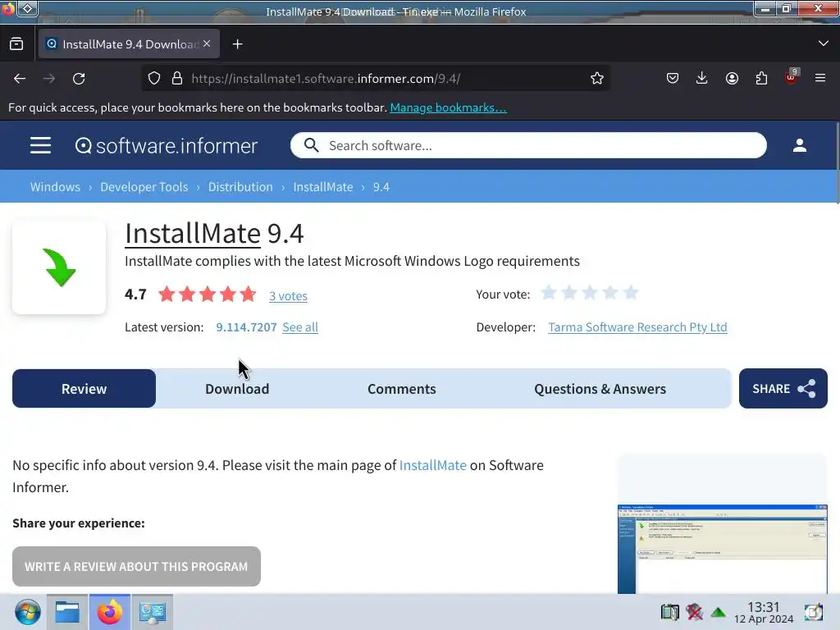This screenshot has height=630, width=840.
Task: Click the green triangle tray icon
Action: (718, 612)
